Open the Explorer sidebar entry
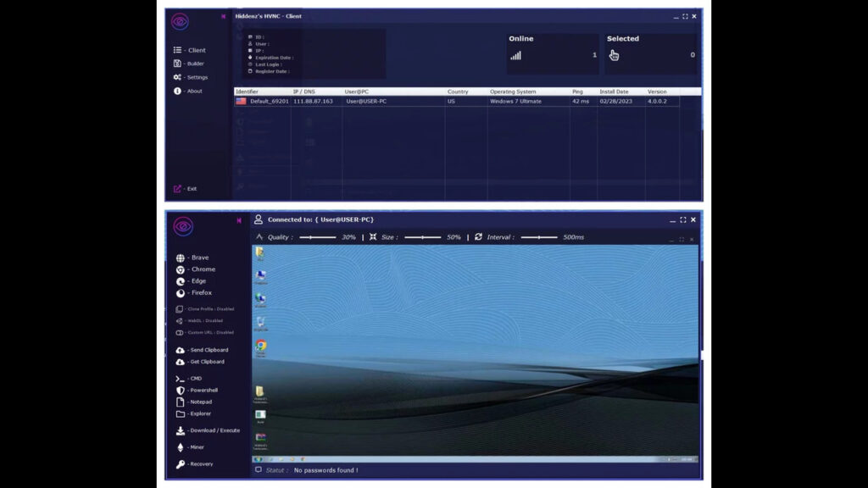Viewport: 868px width, 488px height. (194, 413)
